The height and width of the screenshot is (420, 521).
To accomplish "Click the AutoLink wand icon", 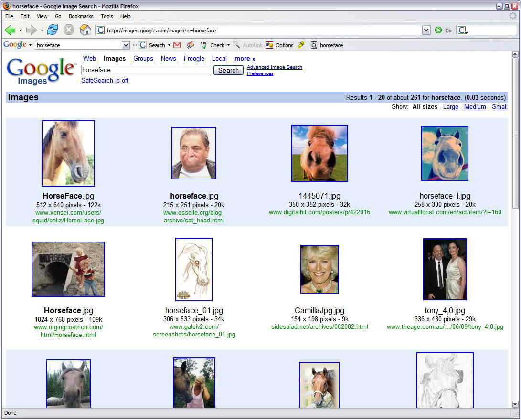I will pos(236,45).
